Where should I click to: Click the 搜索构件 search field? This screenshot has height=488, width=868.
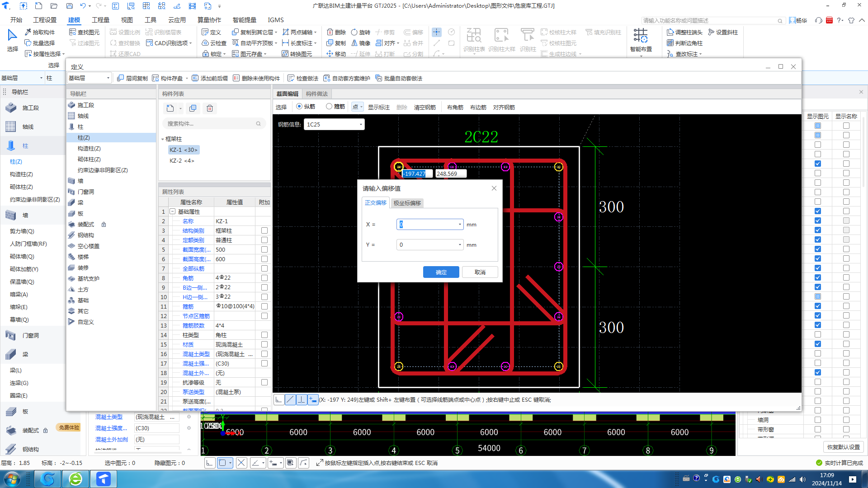214,123
